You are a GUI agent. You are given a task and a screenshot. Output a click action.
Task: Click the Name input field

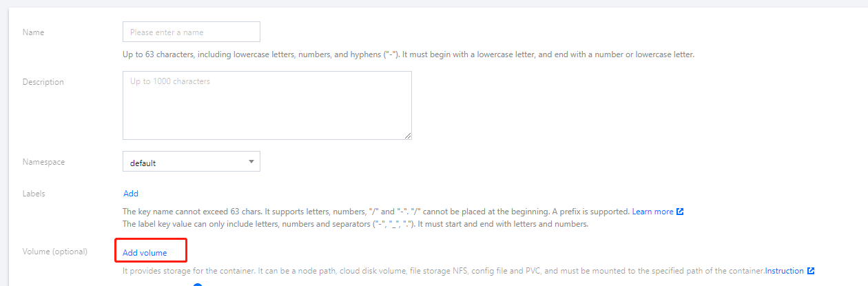191,32
